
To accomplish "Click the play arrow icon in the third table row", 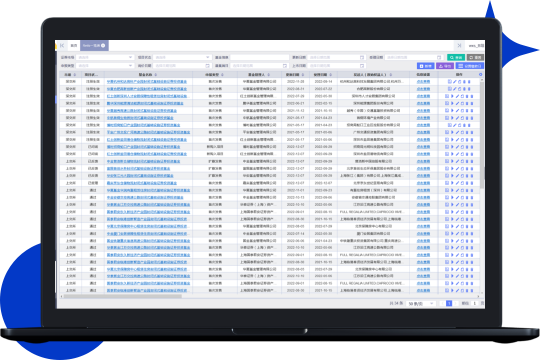I will (x=452, y=96).
